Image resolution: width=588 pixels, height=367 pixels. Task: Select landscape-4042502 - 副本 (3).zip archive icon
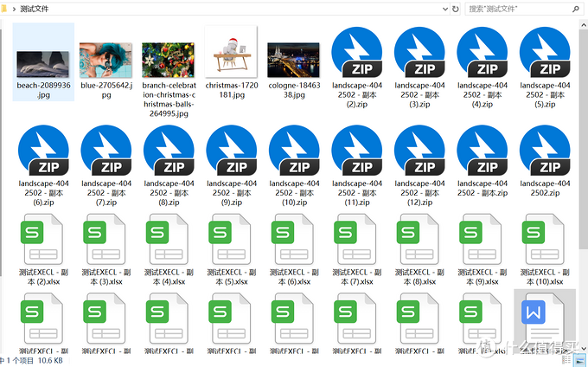(419, 52)
